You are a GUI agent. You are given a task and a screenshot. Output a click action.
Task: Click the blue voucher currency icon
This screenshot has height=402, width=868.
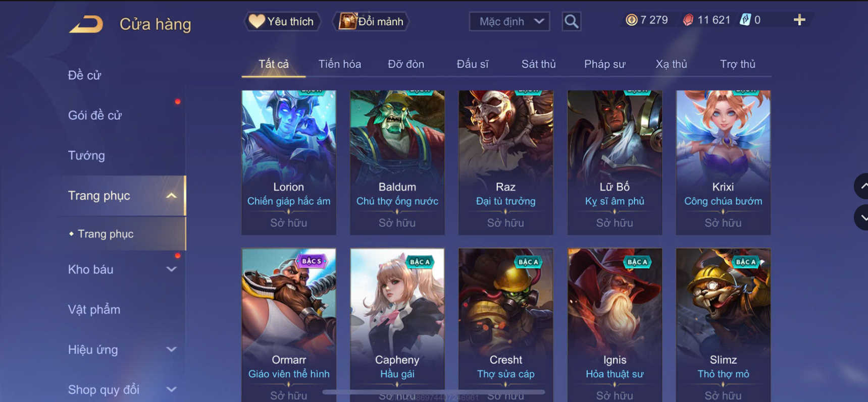pos(745,20)
